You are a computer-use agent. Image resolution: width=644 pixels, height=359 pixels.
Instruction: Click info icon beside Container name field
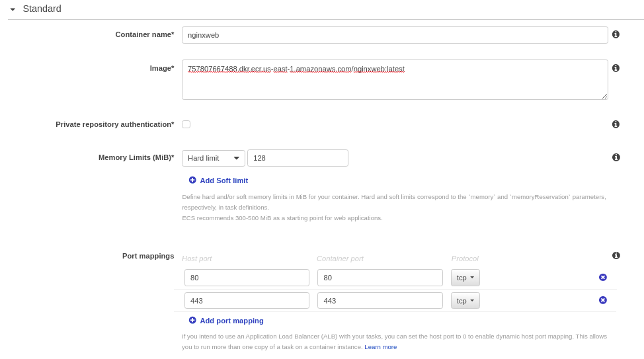(616, 34)
